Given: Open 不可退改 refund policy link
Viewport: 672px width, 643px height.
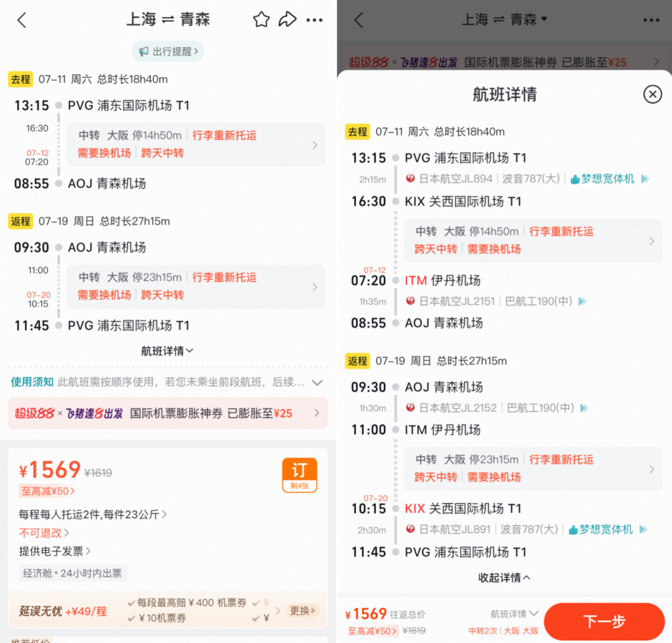Looking at the screenshot, I should tap(44, 532).
